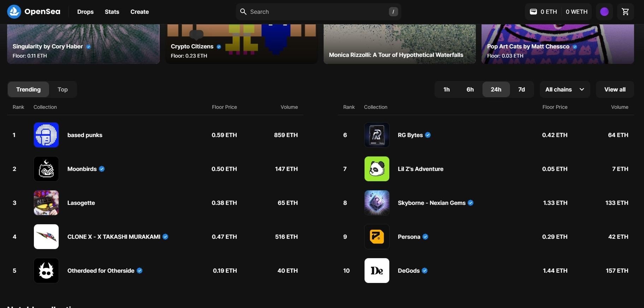Viewport: 644px width, 308px height.
Task: Click RG Bytes volume 64 ETH
Action: 618,135
